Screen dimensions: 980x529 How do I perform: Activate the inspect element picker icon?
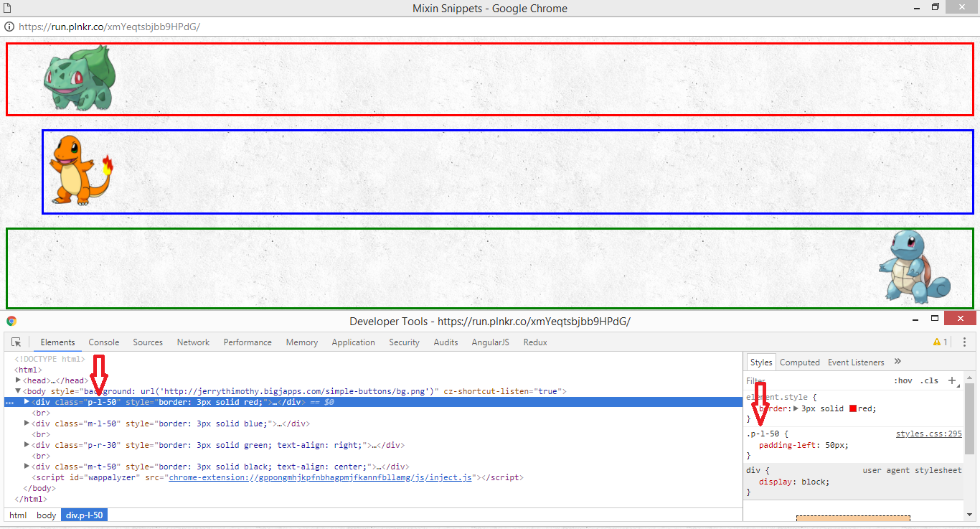[17, 342]
